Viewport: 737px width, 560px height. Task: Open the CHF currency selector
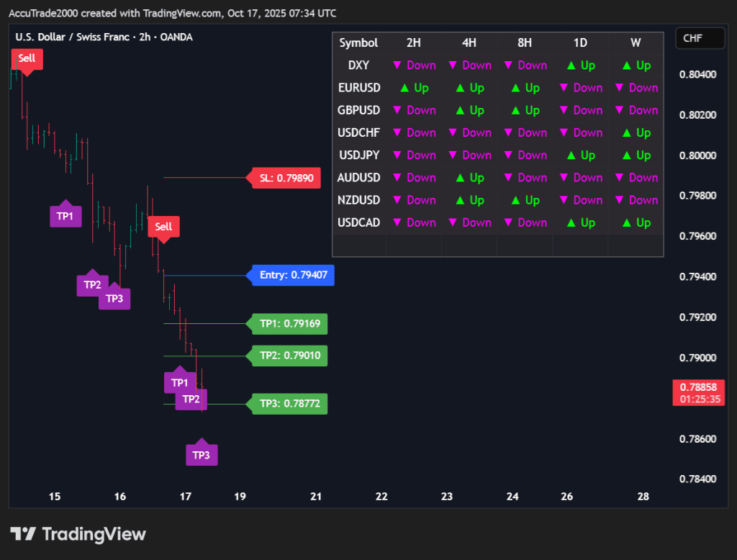click(x=699, y=39)
